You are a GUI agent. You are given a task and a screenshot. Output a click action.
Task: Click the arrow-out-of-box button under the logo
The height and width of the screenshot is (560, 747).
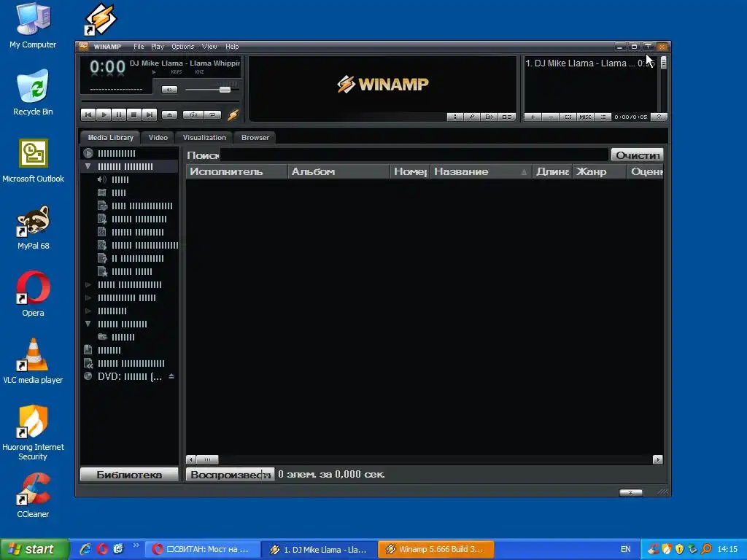click(489, 117)
